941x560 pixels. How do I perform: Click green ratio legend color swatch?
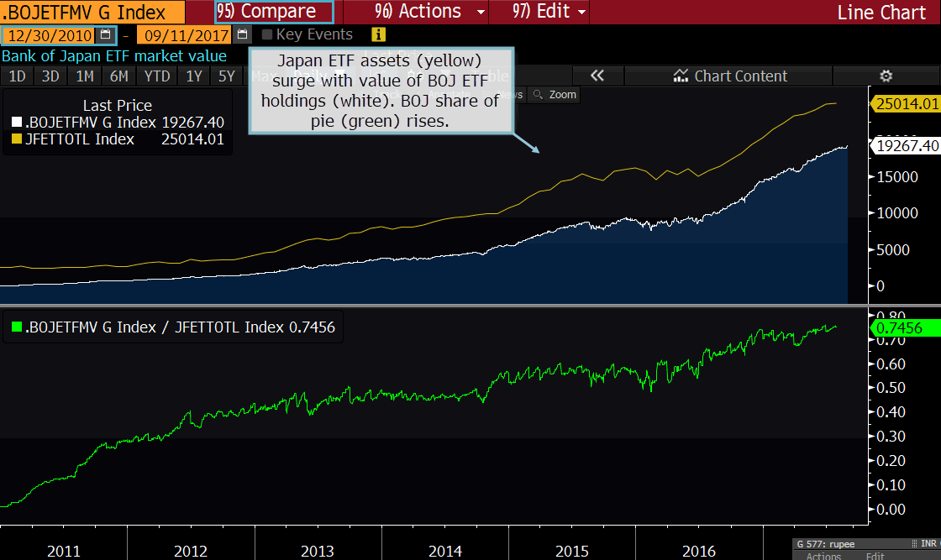[x=17, y=327]
